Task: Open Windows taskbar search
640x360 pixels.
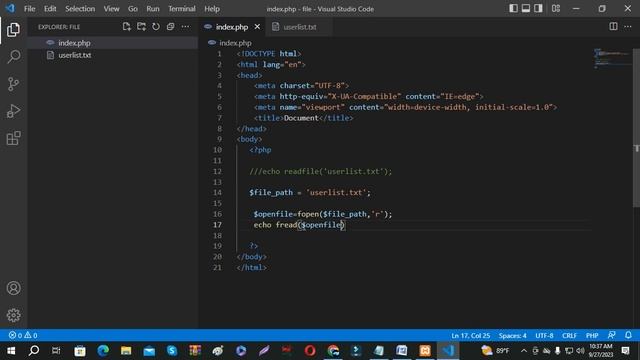Action: pyautogui.click(x=34, y=351)
